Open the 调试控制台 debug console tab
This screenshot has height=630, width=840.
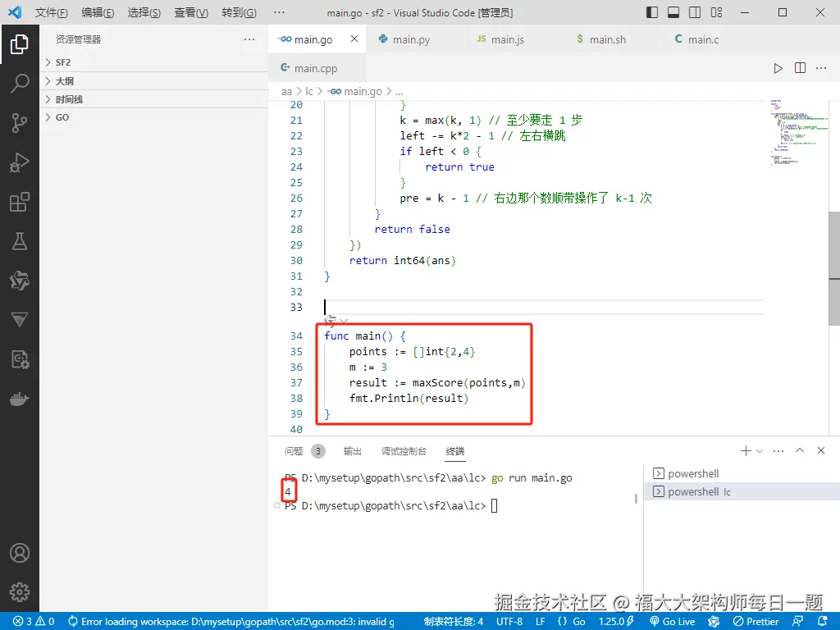(x=404, y=451)
